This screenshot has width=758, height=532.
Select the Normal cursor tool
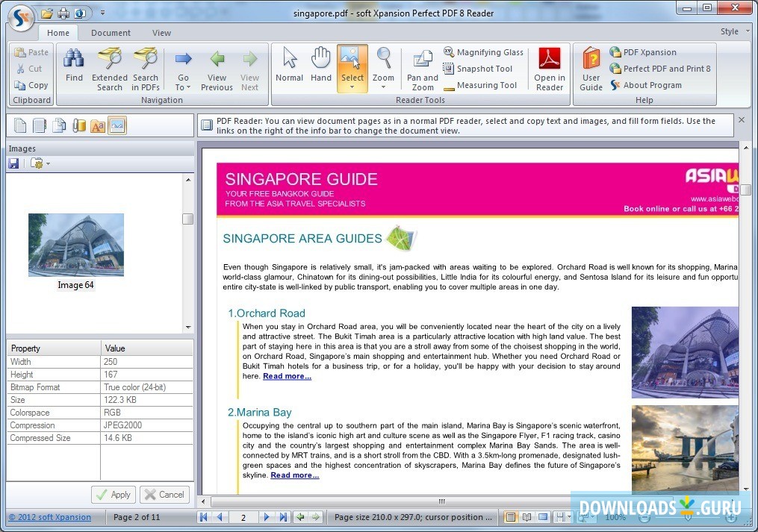290,65
